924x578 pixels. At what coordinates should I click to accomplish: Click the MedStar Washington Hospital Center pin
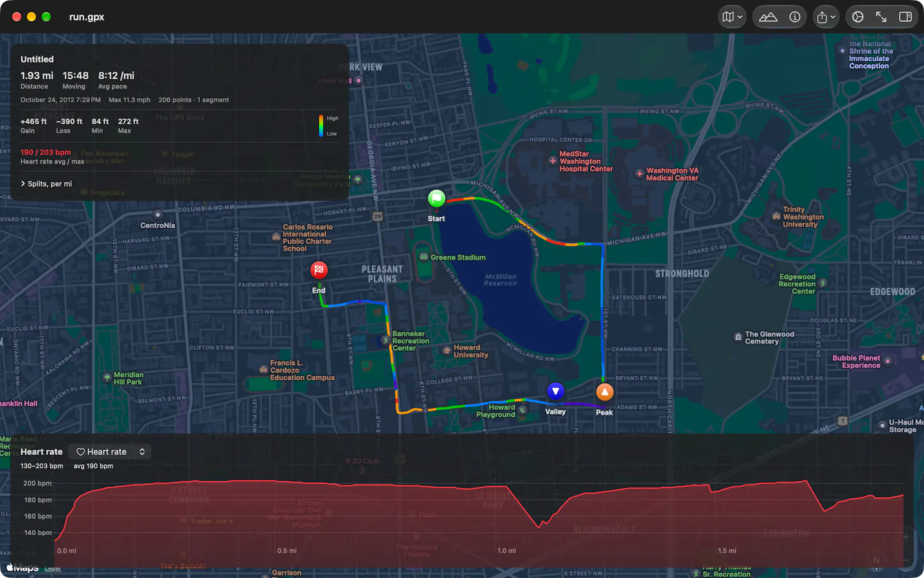553,161
